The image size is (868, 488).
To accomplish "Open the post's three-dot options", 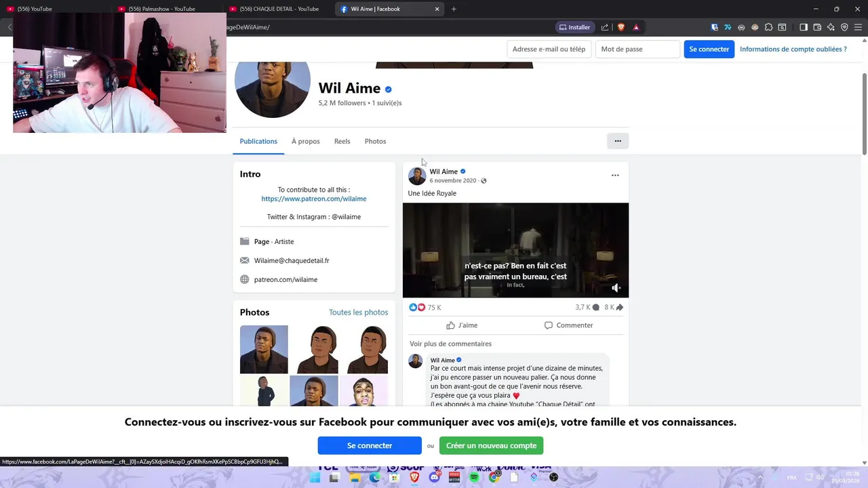I will coord(615,175).
